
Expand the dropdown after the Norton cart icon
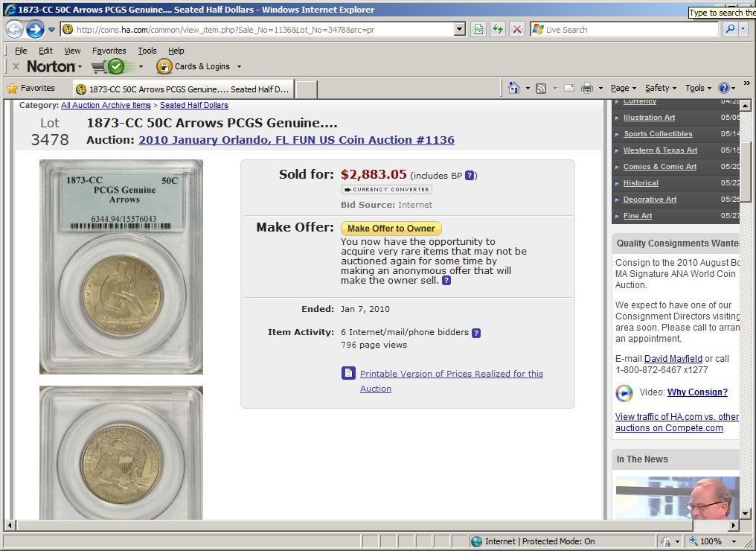[141, 66]
